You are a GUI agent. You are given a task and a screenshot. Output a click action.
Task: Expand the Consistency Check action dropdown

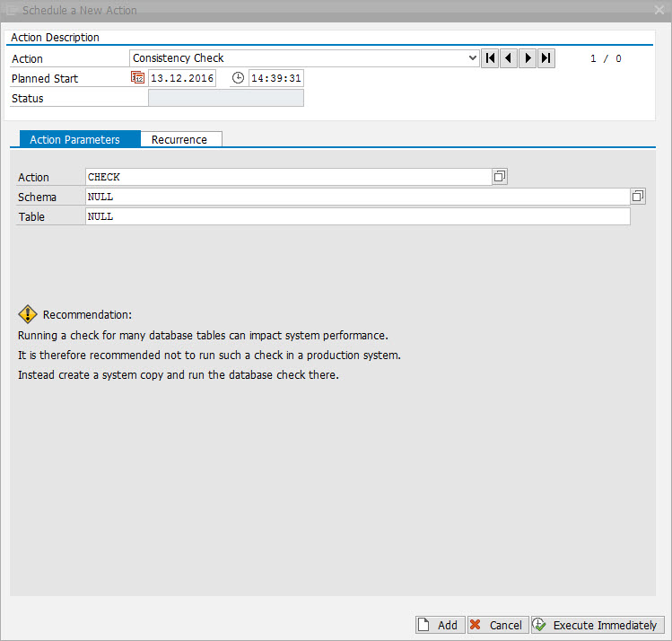(472, 57)
